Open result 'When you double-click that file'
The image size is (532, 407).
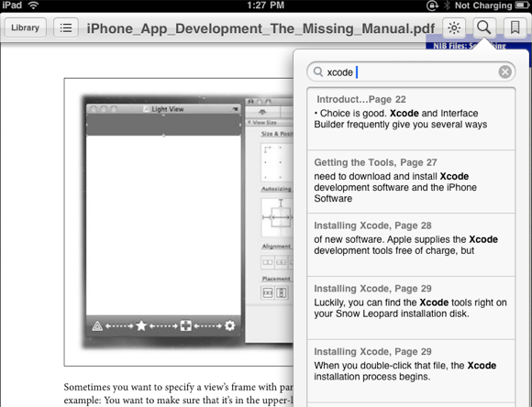[x=411, y=371]
